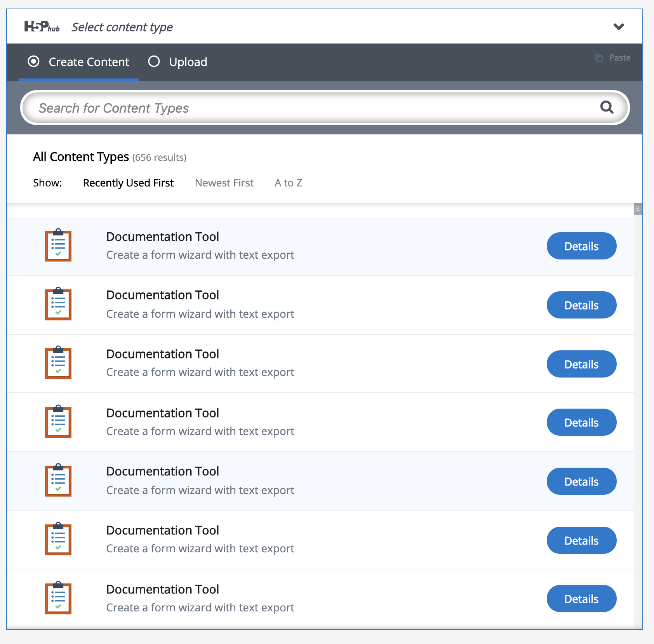This screenshot has width=654, height=644.
Task: Click the magnifying glass search icon
Action: [607, 107]
